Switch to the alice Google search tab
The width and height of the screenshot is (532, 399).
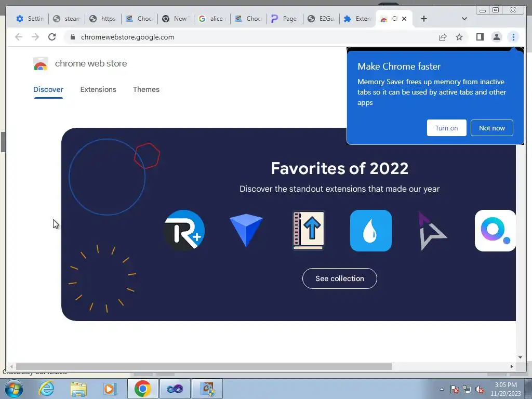[x=212, y=19]
